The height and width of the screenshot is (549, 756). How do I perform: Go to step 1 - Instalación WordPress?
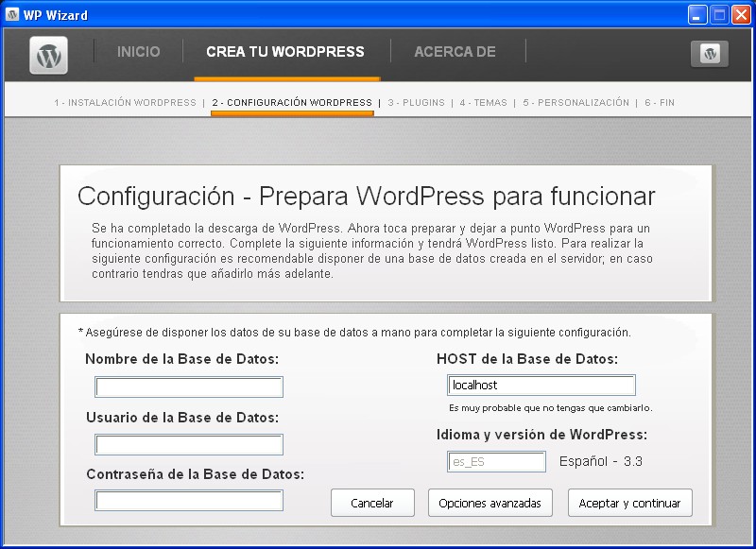tap(126, 103)
